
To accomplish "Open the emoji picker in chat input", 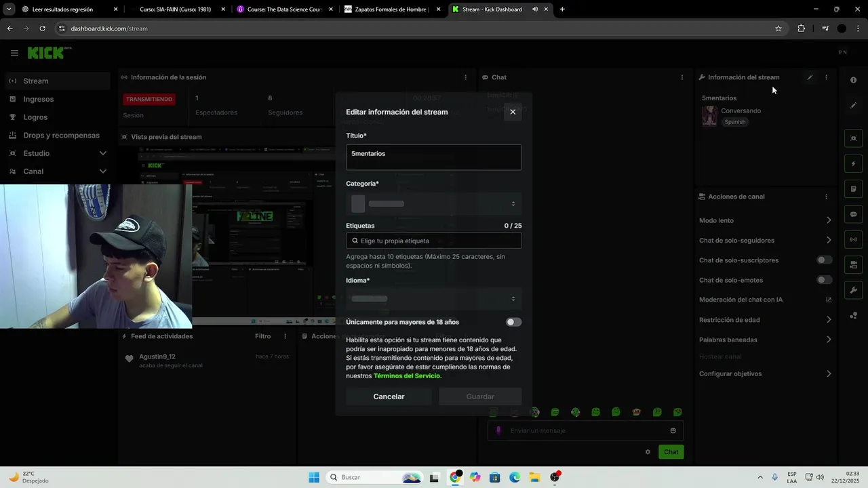I will click(x=673, y=430).
